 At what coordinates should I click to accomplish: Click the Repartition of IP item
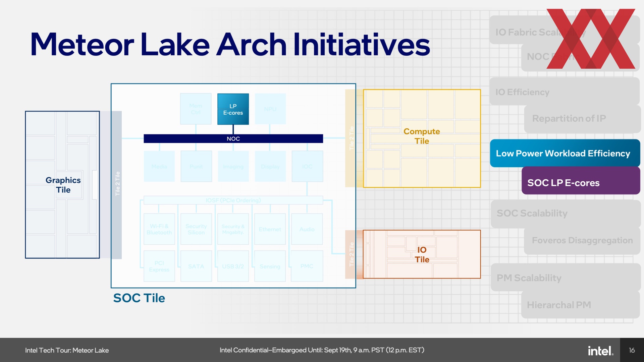[582, 119]
